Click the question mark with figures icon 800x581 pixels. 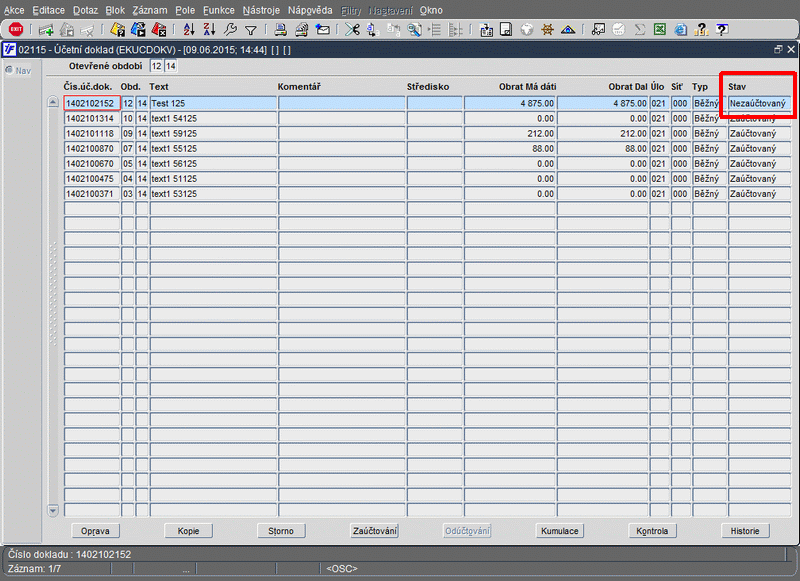coord(701,30)
